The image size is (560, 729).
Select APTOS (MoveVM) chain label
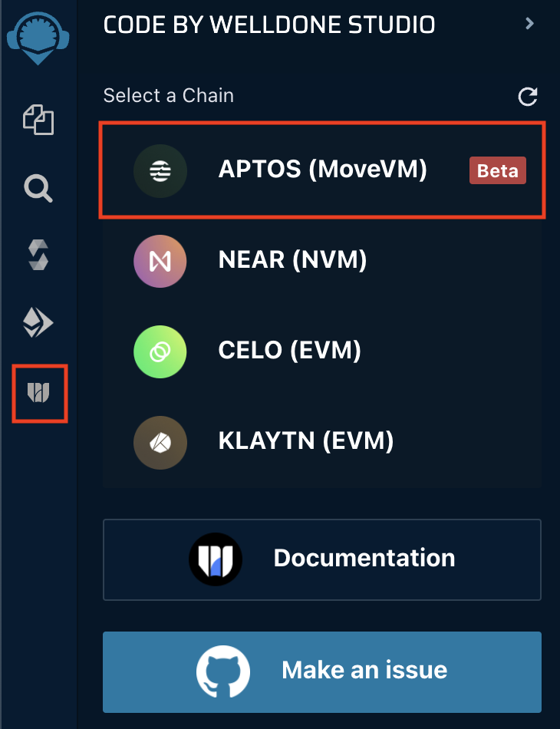click(x=322, y=169)
